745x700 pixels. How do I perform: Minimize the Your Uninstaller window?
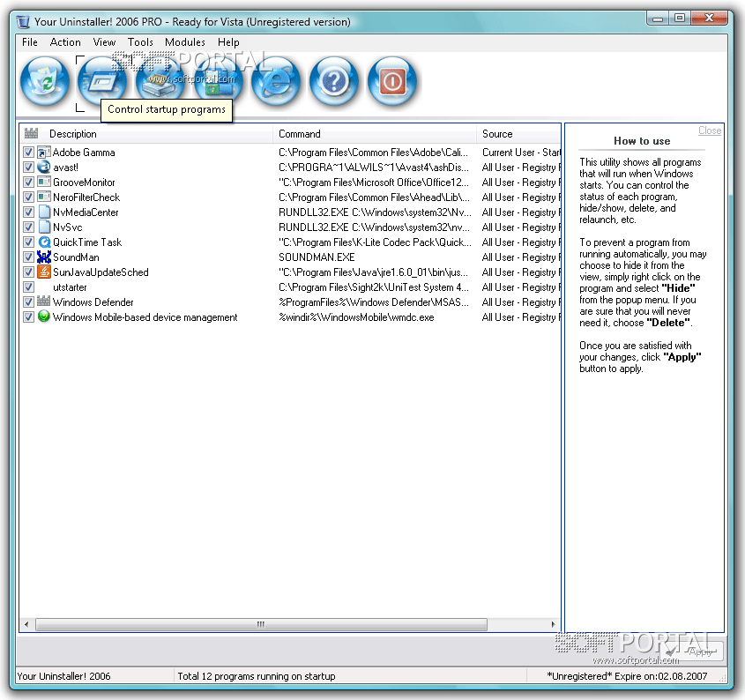(x=658, y=19)
